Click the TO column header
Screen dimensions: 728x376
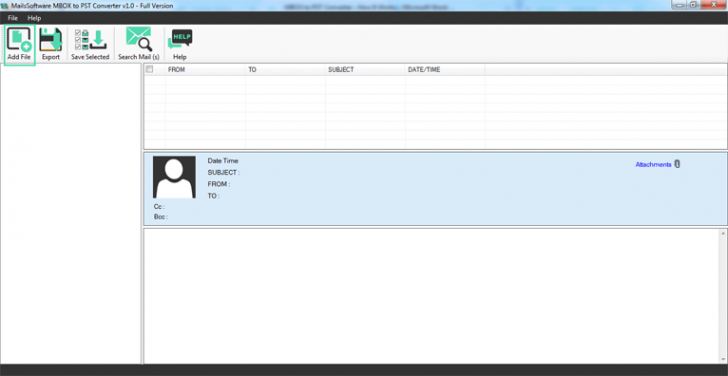[285, 70]
